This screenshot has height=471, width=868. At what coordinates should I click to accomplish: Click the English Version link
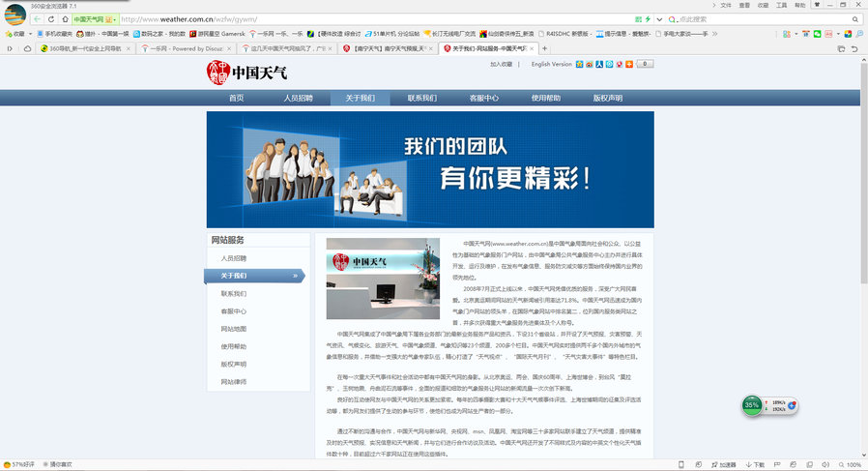click(551, 64)
